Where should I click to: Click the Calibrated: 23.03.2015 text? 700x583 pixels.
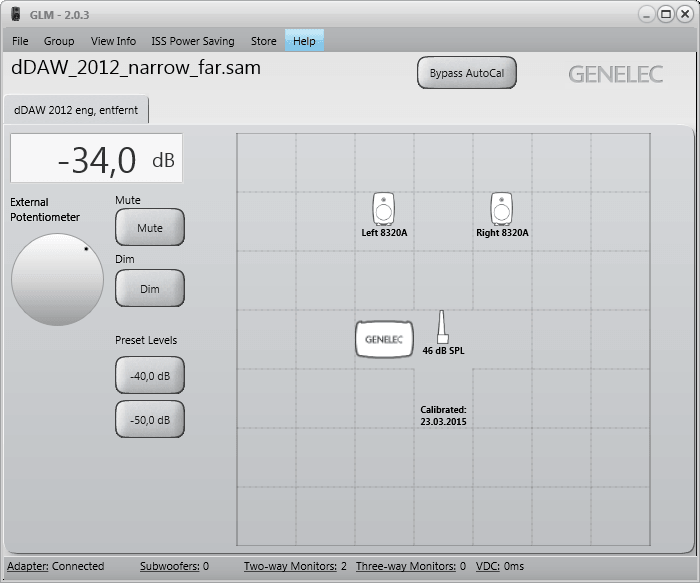pyautogui.click(x=443, y=416)
